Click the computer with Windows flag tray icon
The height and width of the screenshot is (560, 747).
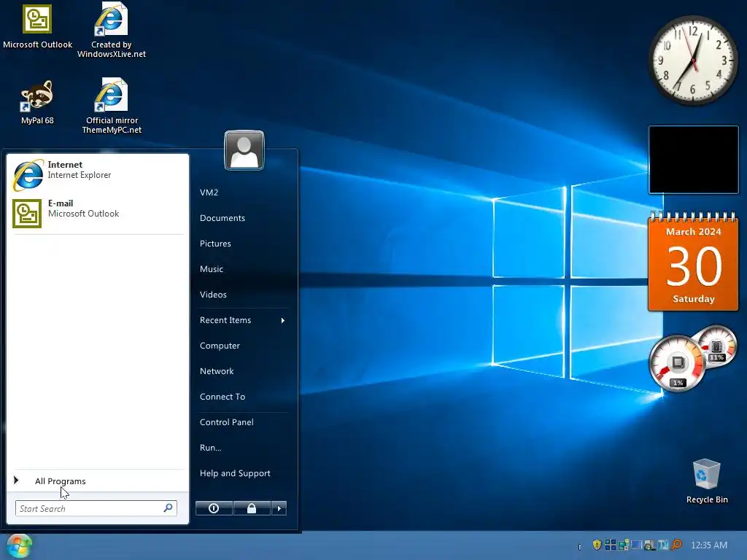tap(650, 545)
